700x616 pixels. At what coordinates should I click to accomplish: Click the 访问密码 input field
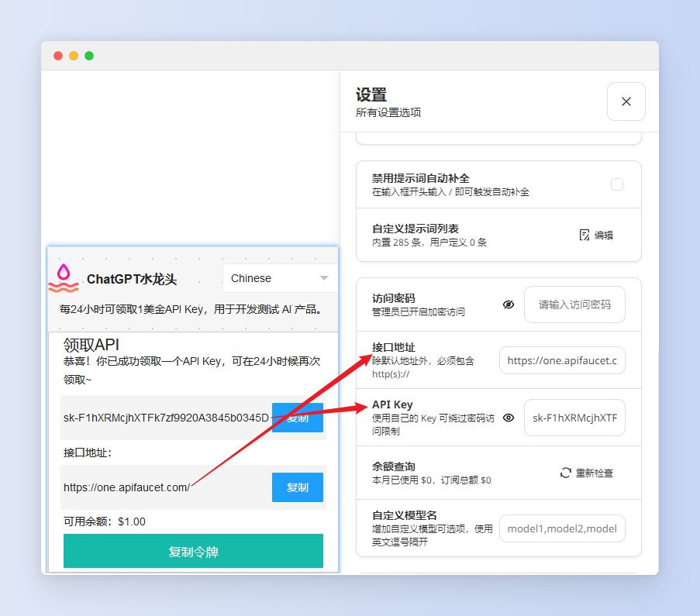(574, 305)
